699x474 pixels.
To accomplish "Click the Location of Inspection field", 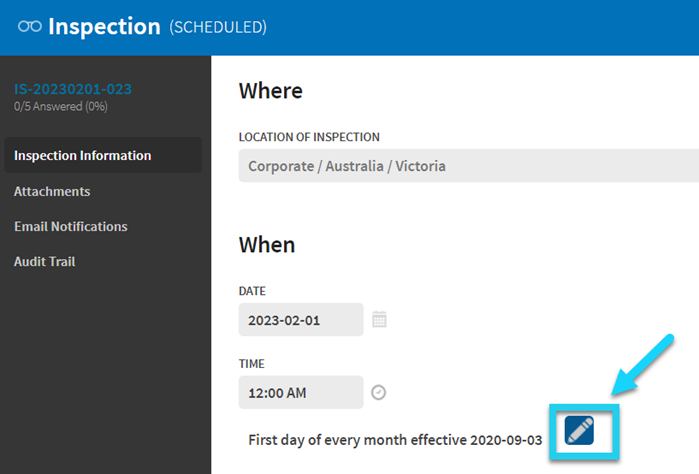I will [469, 166].
